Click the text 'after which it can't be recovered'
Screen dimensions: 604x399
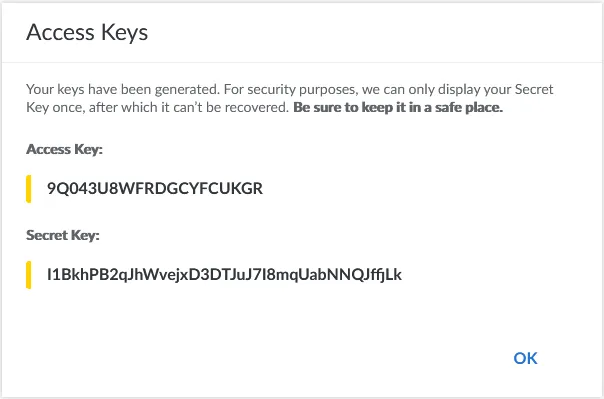click(188, 107)
